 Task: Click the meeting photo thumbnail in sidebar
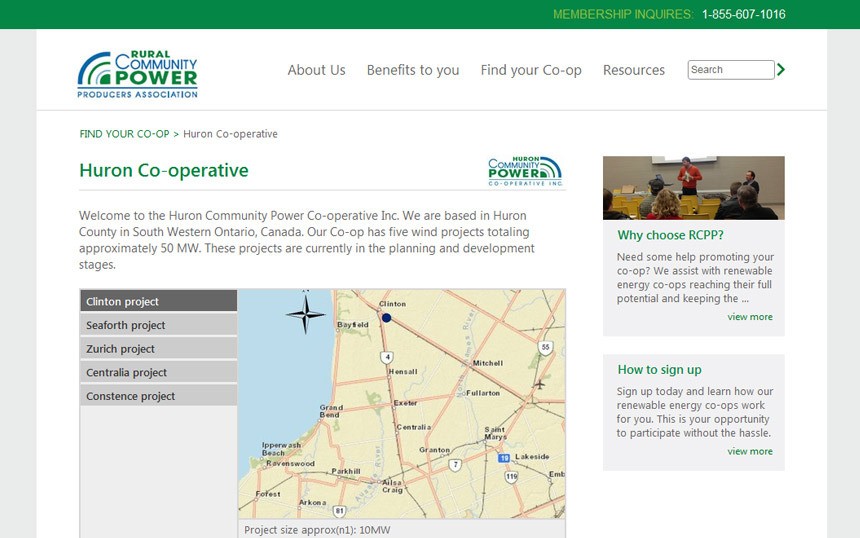tap(694, 188)
